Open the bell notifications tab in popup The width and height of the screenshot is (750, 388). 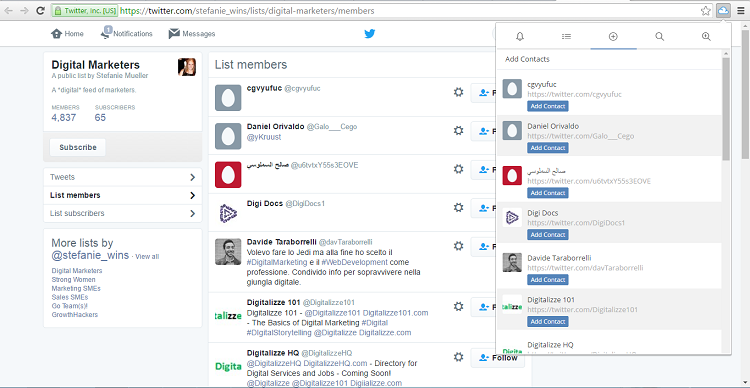pyautogui.click(x=520, y=36)
